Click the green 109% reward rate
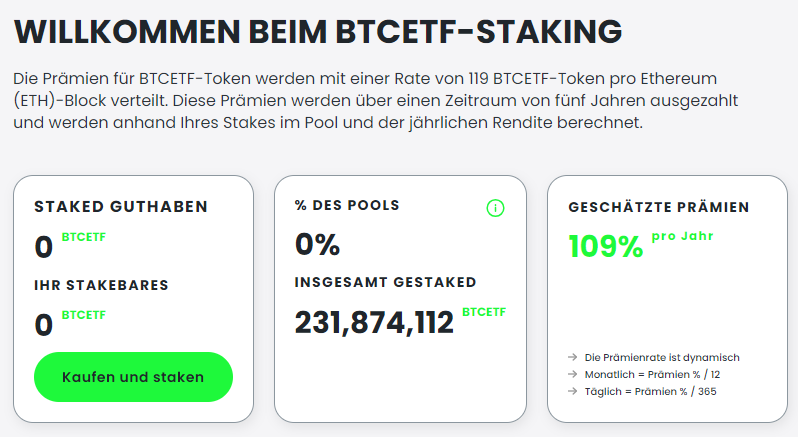 tap(605, 246)
